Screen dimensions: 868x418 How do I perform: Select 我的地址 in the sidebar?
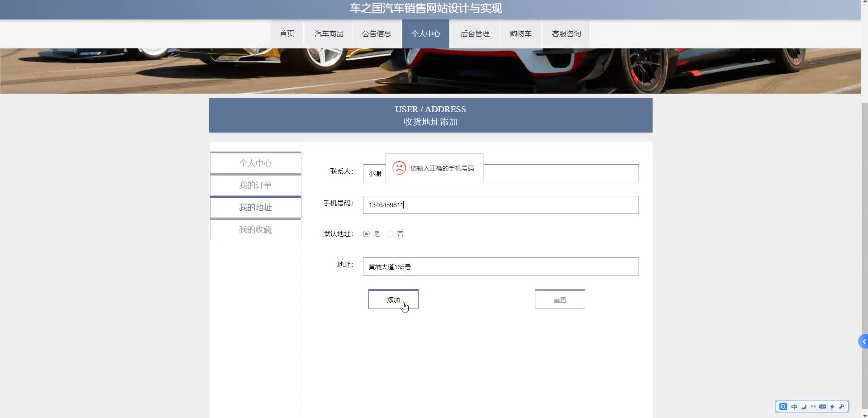(256, 207)
